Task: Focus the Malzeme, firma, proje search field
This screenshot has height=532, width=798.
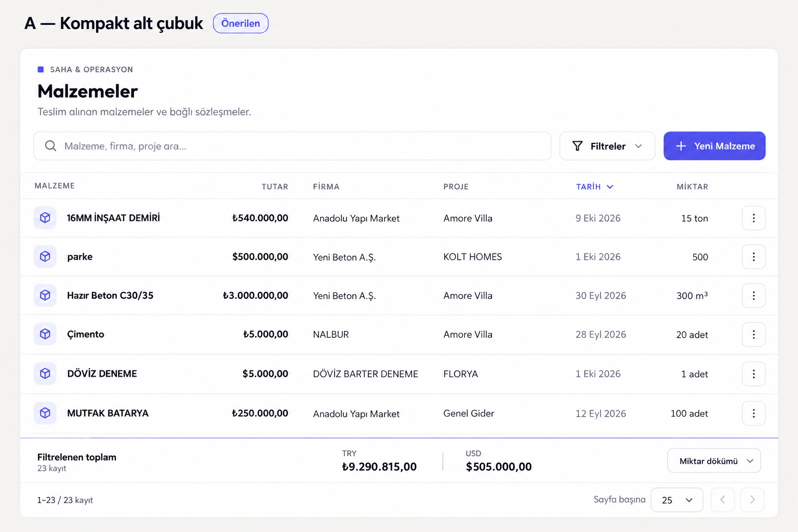Action: tap(292, 146)
